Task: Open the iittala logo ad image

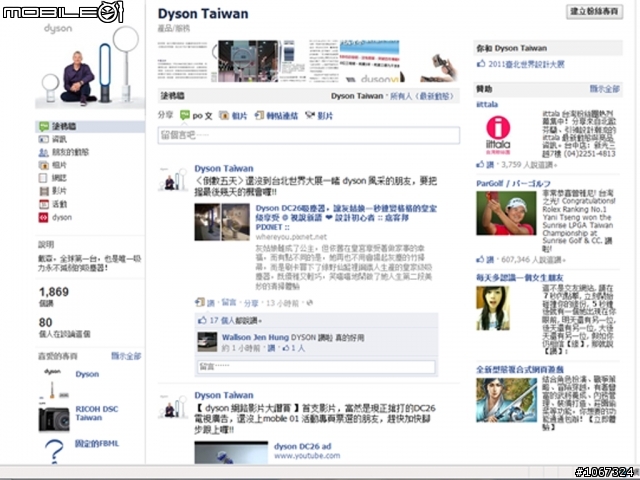Action: (x=498, y=135)
